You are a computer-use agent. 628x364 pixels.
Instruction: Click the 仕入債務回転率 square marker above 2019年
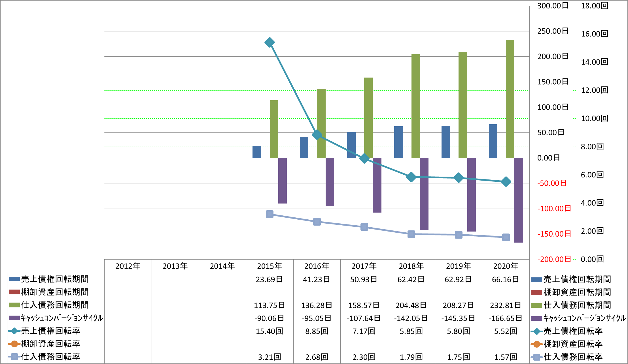click(459, 235)
